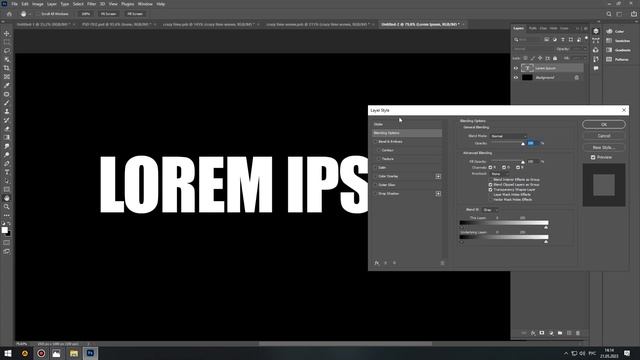Viewport: 640px width, 360px height.
Task: Open the Window menu
Action: pos(145,4)
